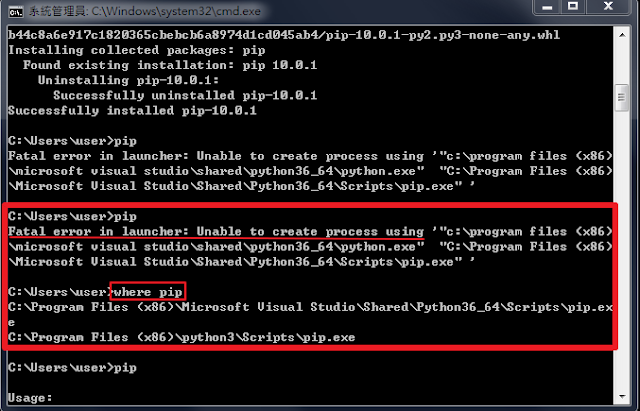Open the cmd.exe system menu icon
The height and width of the screenshot is (411, 640).
pos(16,12)
